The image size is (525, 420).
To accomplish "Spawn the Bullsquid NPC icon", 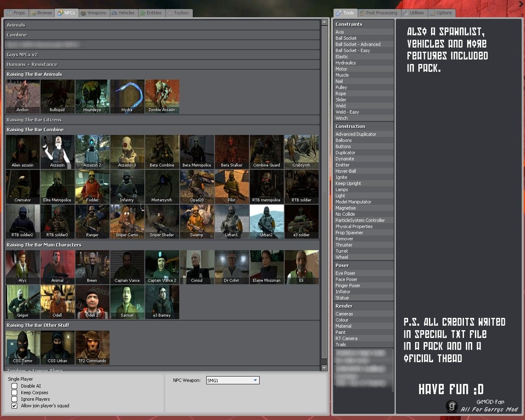I will (x=57, y=96).
